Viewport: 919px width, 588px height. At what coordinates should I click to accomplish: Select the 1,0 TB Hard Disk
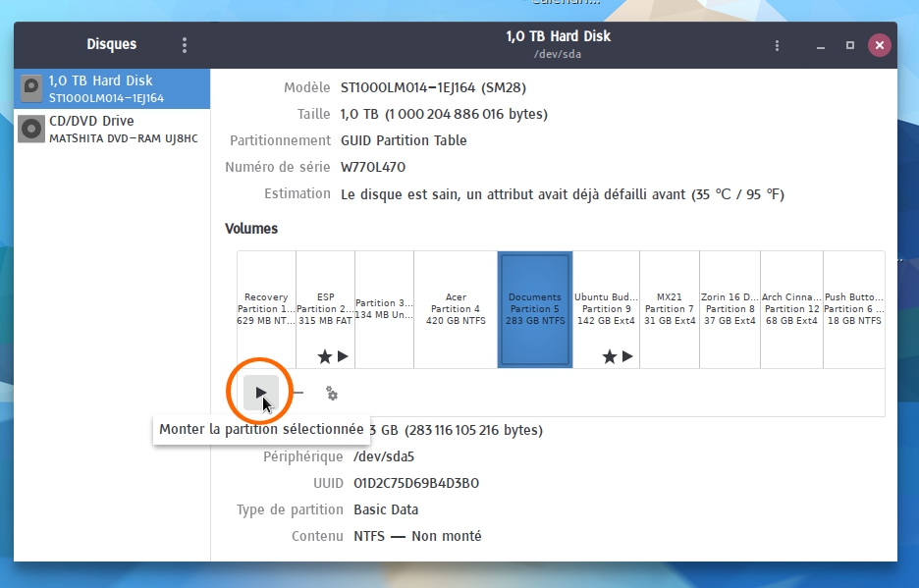pos(113,88)
